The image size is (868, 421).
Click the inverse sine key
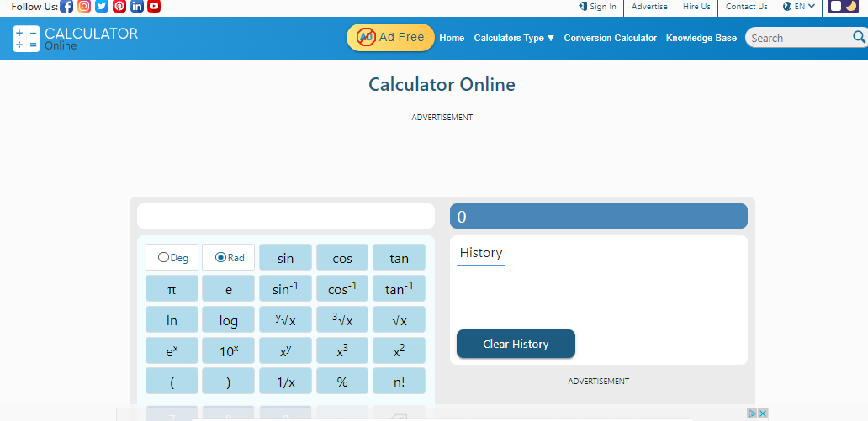point(286,288)
